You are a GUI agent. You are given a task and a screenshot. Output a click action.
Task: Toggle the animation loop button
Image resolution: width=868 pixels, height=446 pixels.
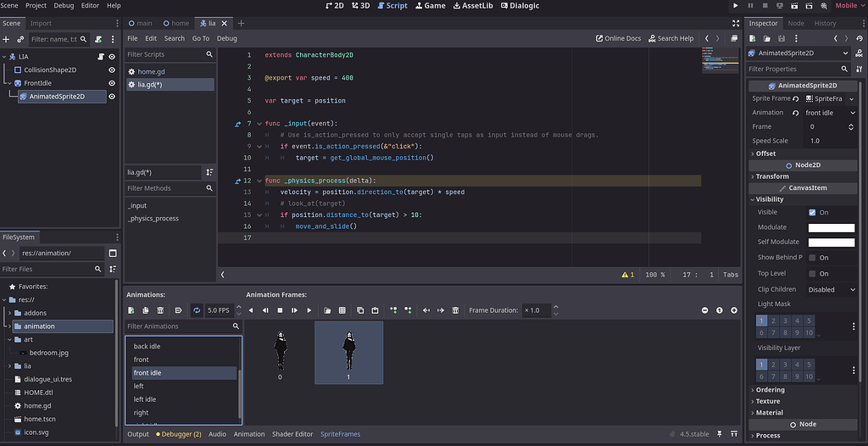pos(197,310)
